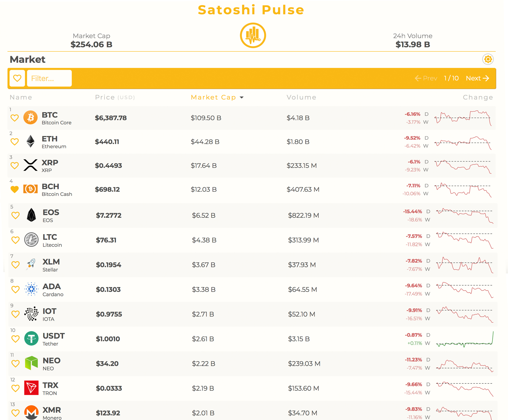This screenshot has width=508, height=420.
Task: Sort table by Volume column
Action: coord(301,97)
